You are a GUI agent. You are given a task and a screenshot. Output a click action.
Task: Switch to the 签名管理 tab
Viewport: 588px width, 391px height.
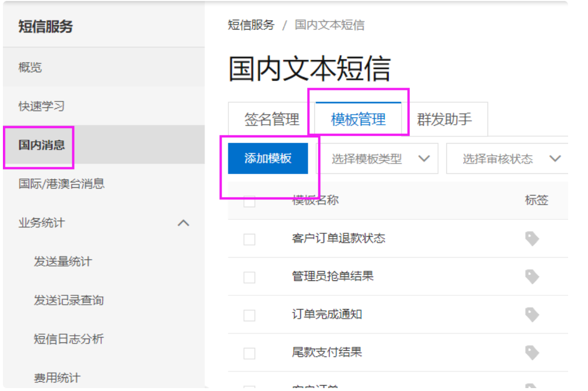pyautogui.click(x=272, y=119)
